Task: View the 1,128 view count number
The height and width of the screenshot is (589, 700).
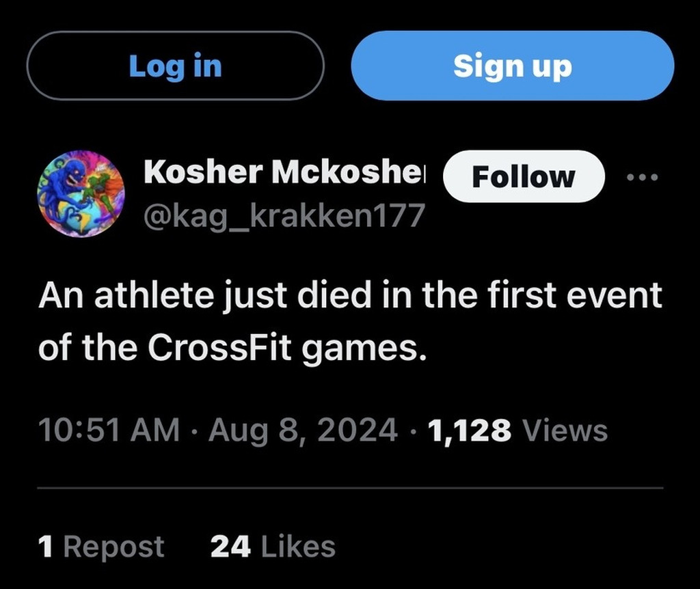Action: click(x=469, y=430)
